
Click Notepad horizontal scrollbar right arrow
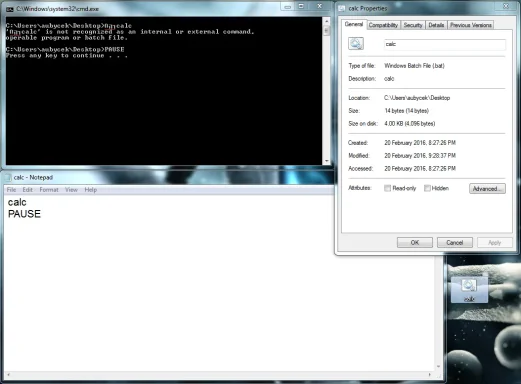(x=429, y=375)
